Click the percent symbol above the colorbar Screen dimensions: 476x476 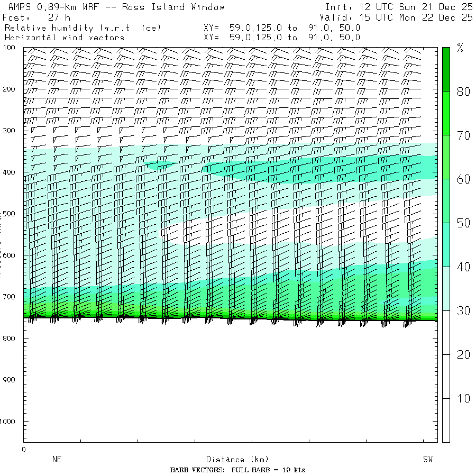point(460,49)
